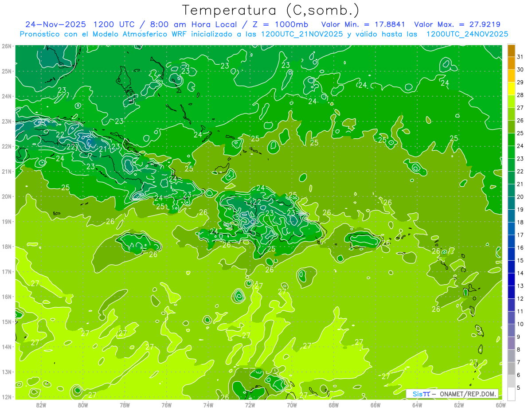Viewport: 532px width, 411px height.
Task: Pick the lime swatch between 27 and 28 on colorbar
Action: (x=511, y=102)
